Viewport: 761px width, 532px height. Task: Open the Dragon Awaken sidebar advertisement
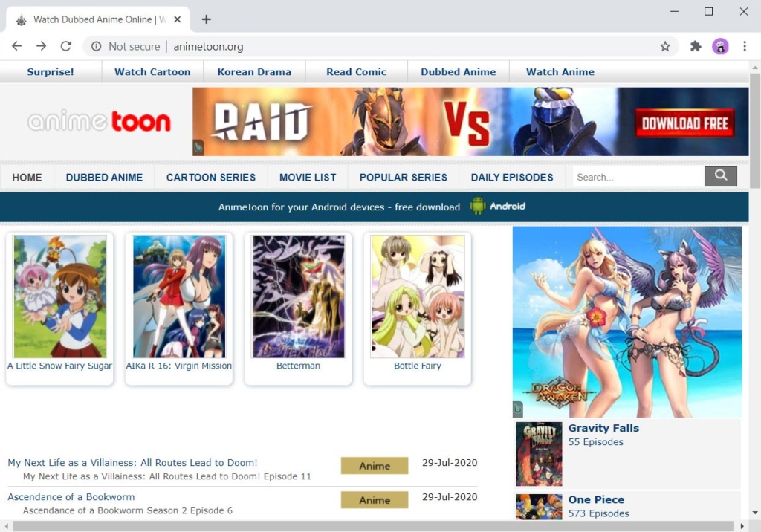[x=627, y=322]
